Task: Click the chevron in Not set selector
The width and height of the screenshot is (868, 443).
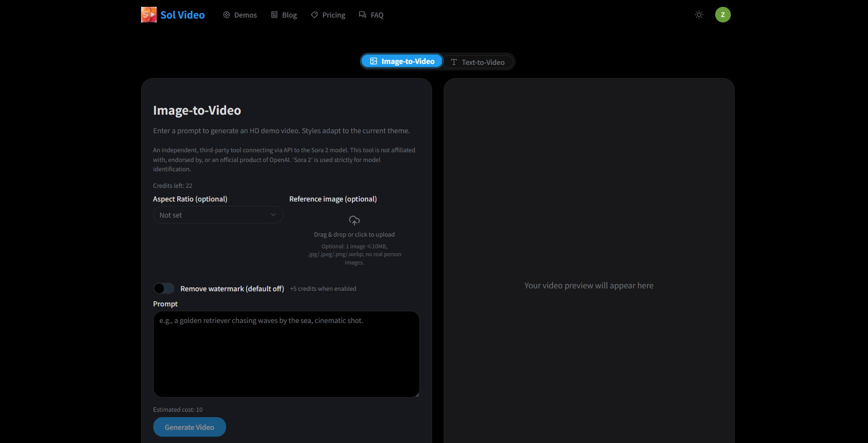Action: pyautogui.click(x=273, y=215)
